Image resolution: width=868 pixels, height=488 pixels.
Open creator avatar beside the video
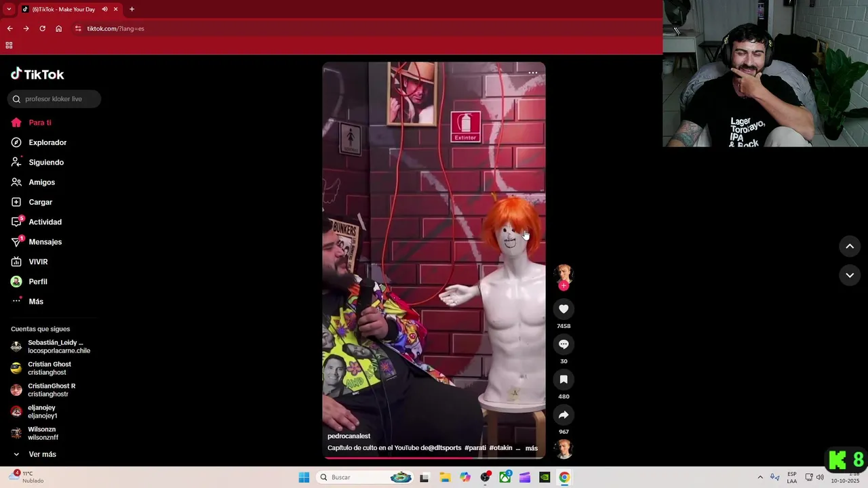(x=564, y=274)
